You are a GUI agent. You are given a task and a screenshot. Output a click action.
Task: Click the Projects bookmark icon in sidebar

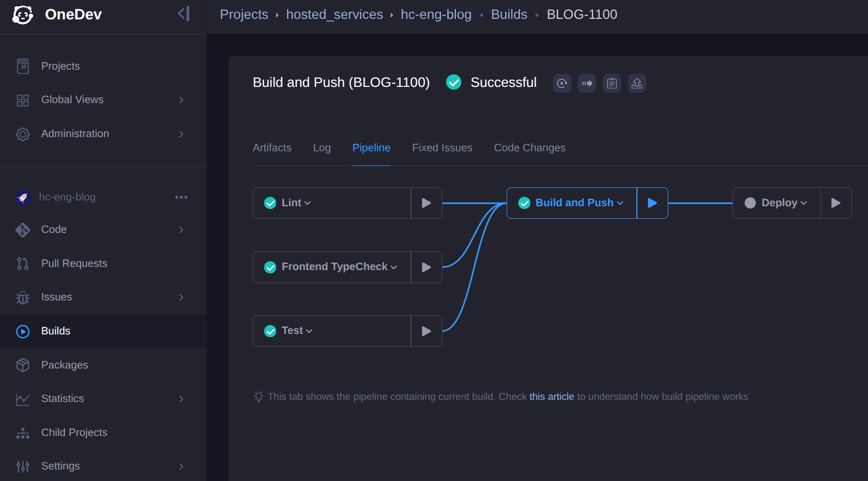(x=23, y=66)
